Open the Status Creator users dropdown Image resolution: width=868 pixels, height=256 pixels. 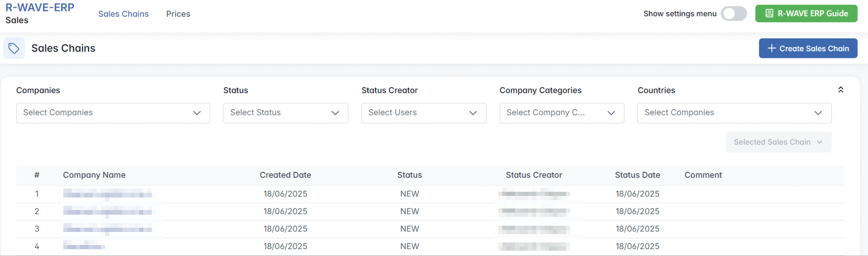[x=423, y=113]
